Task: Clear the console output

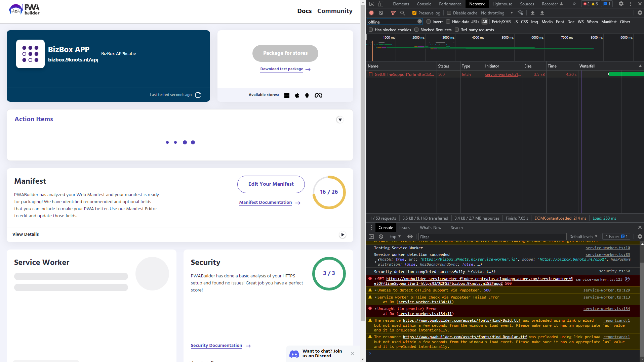Action: point(381,236)
